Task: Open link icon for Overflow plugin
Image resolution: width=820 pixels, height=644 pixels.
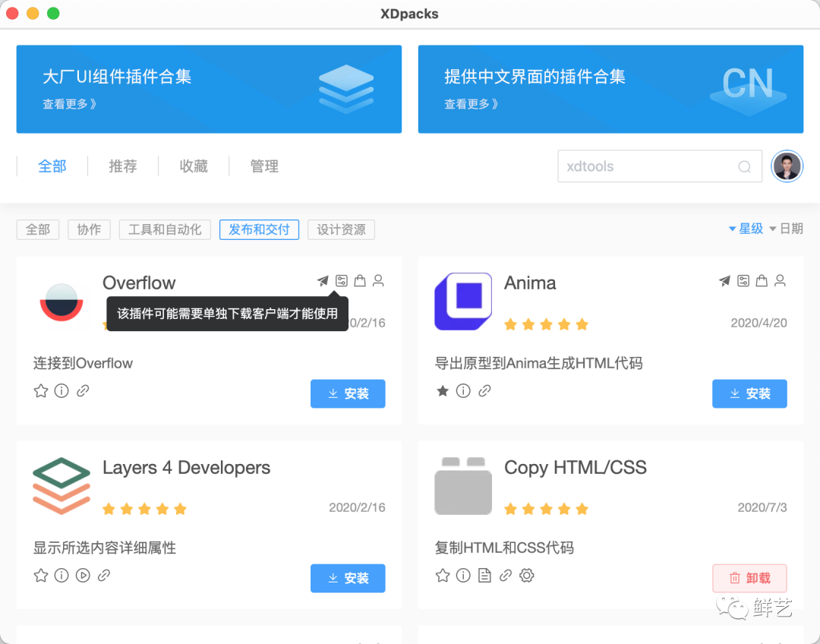Action: (83, 391)
